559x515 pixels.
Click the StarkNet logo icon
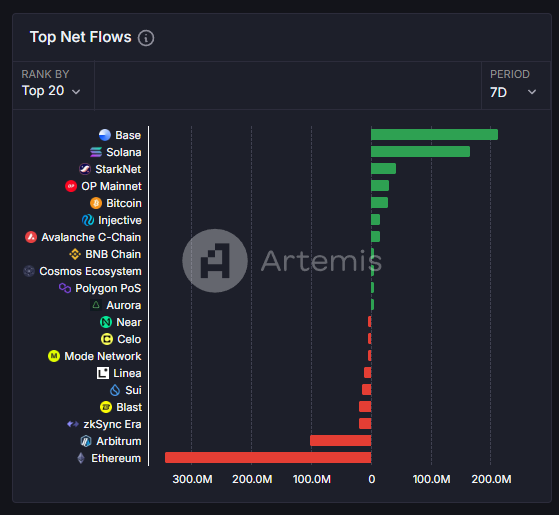[85, 169]
